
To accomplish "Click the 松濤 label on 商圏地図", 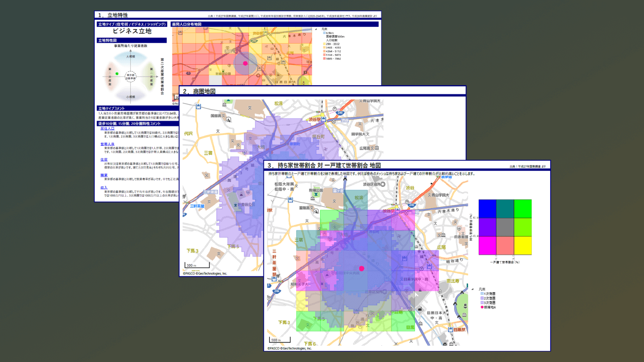I will tap(279, 103).
